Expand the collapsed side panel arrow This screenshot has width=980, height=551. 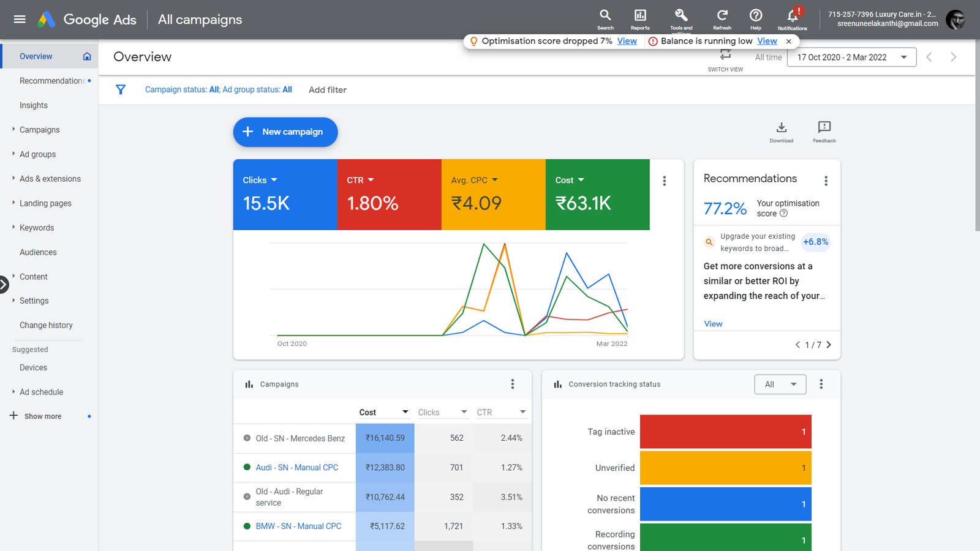pyautogui.click(x=4, y=285)
